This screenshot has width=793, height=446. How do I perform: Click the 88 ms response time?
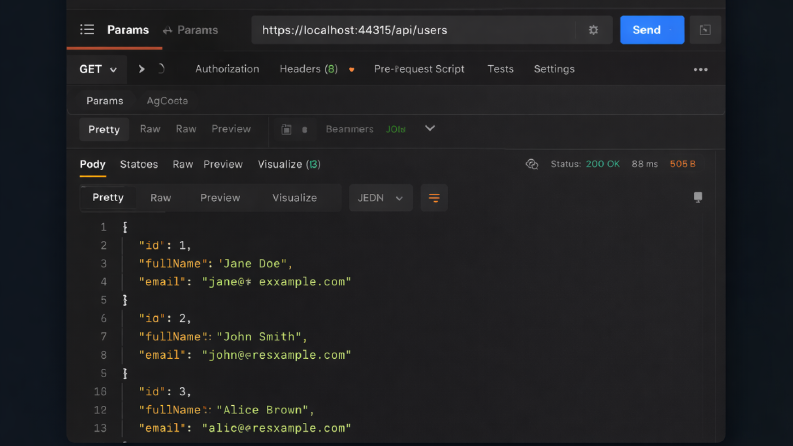[x=644, y=164]
